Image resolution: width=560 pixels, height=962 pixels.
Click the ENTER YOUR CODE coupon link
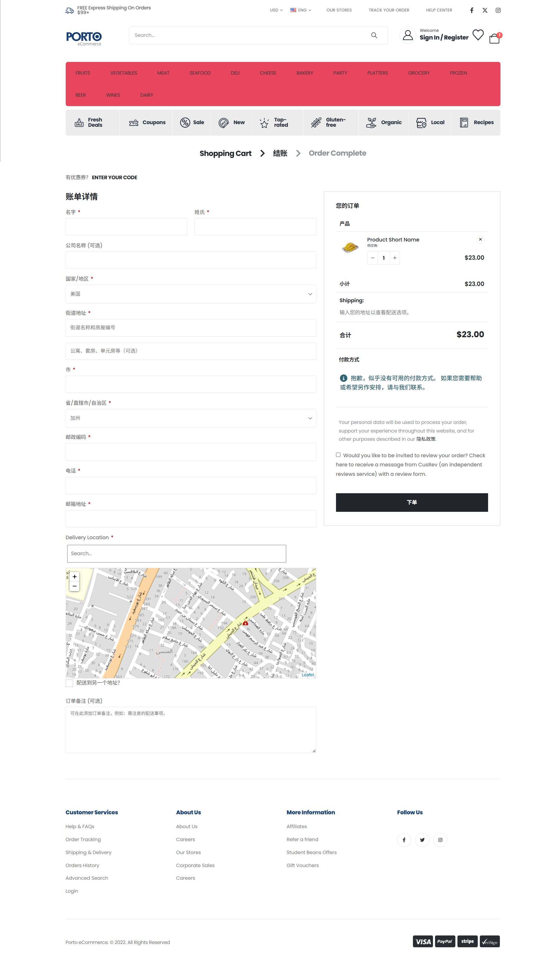point(115,177)
